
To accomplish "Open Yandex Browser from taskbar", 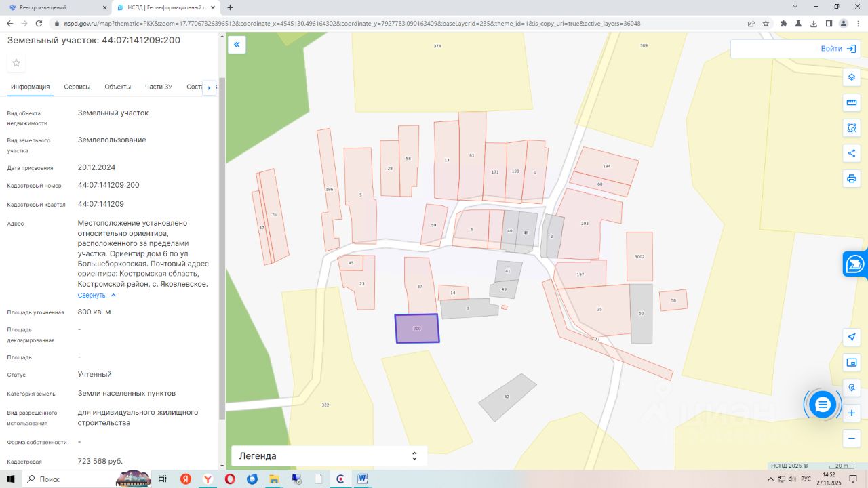I will click(x=208, y=479).
